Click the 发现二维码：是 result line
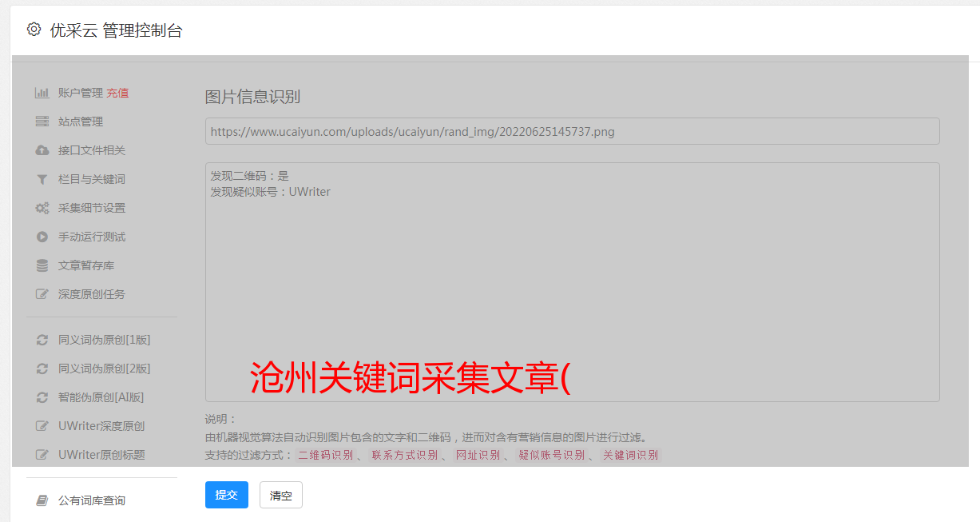The height and width of the screenshot is (522, 980). tap(249, 176)
